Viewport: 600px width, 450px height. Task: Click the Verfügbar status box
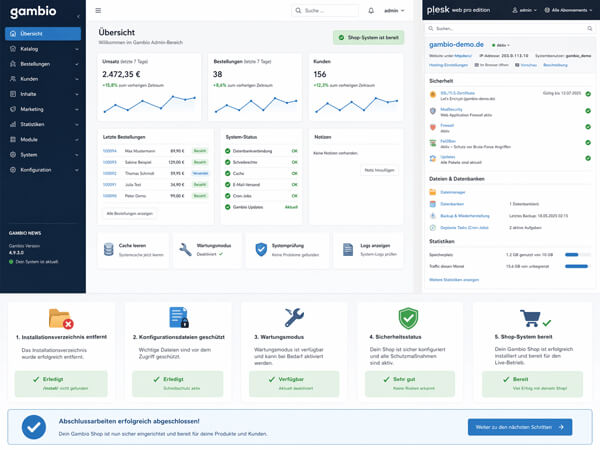click(x=294, y=383)
